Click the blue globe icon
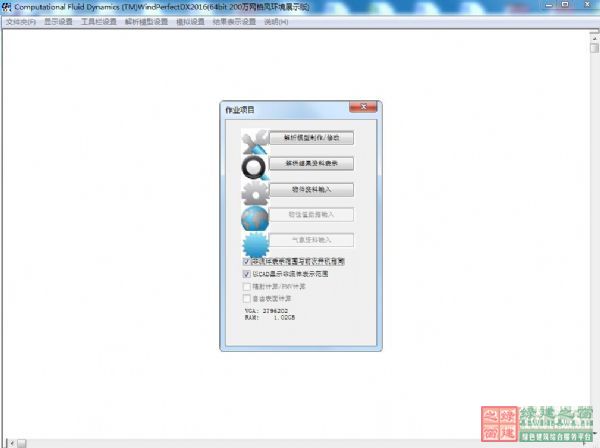Screen dimensions: 600x448 [255, 218]
